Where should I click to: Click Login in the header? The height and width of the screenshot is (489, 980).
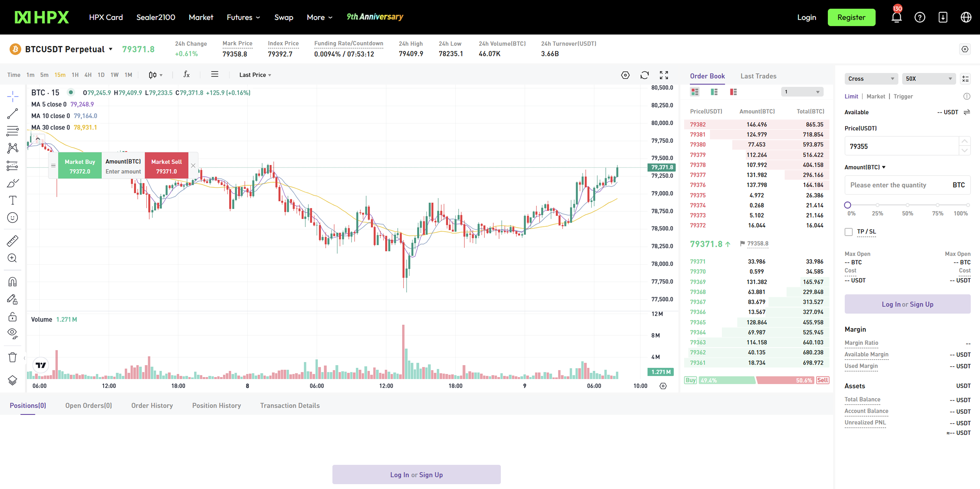click(x=807, y=17)
